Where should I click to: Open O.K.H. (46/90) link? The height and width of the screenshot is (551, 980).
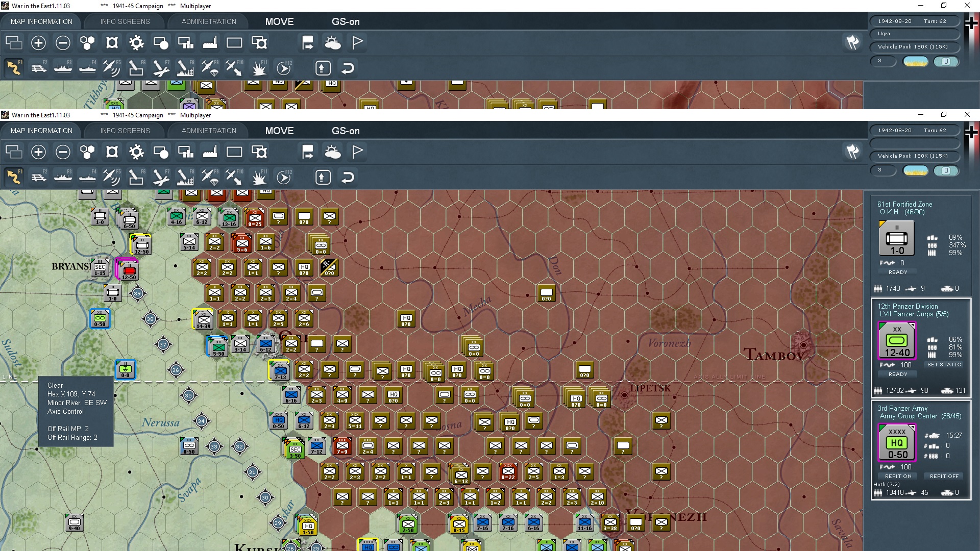pyautogui.click(x=902, y=212)
